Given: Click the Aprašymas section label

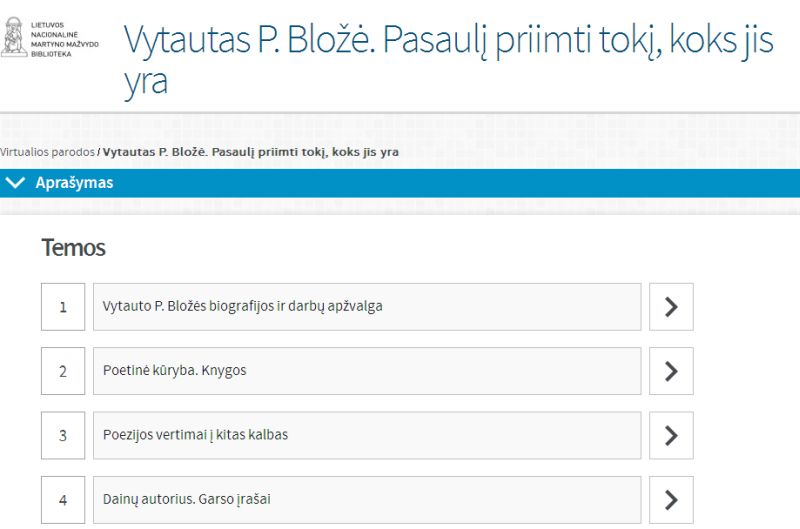Looking at the screenshot, I should coord(74,183).
